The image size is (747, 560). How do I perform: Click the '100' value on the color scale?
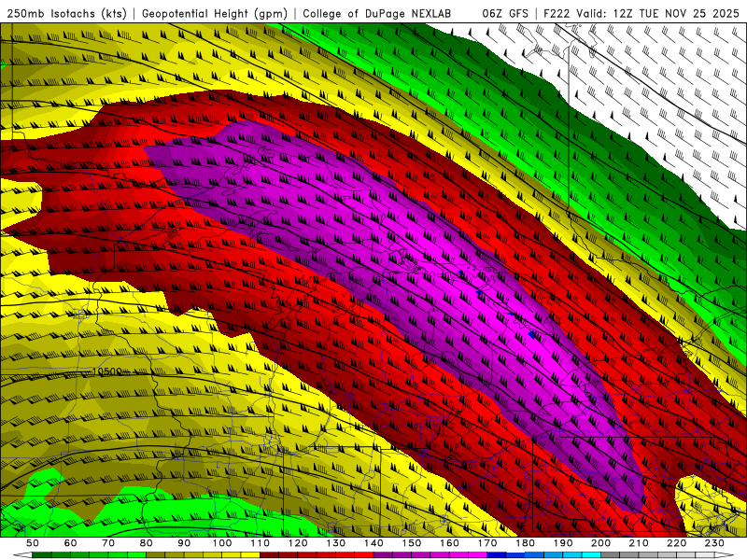pyautogui.click(x=222, y=543)
